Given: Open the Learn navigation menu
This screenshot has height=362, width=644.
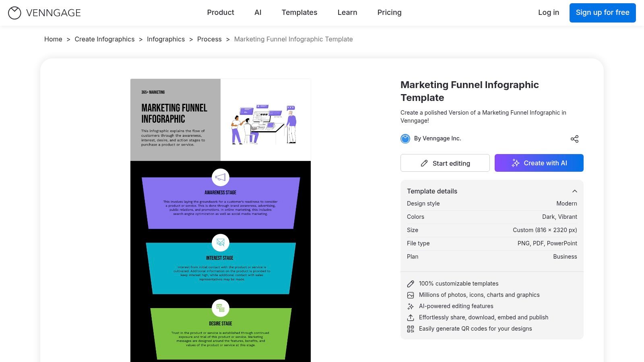Looking at the screenshot, I should pyautogui.click(x=347, y=12).
